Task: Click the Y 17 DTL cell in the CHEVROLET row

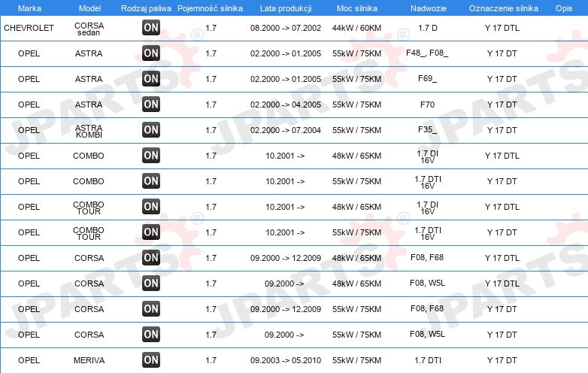Action: 502,28
